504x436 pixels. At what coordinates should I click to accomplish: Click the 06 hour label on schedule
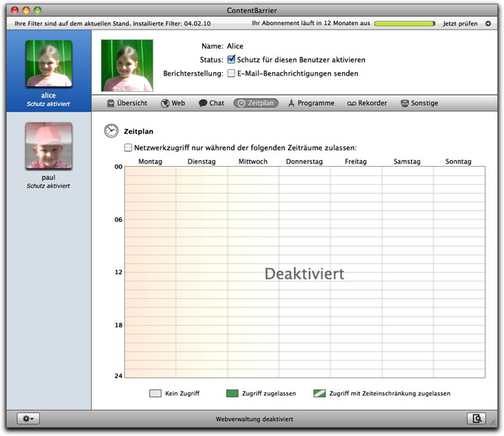(119, 220)
